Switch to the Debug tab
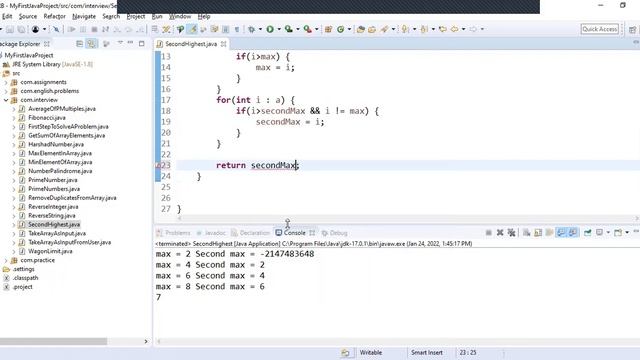The image size is (640, 360). tap(334, 233)
